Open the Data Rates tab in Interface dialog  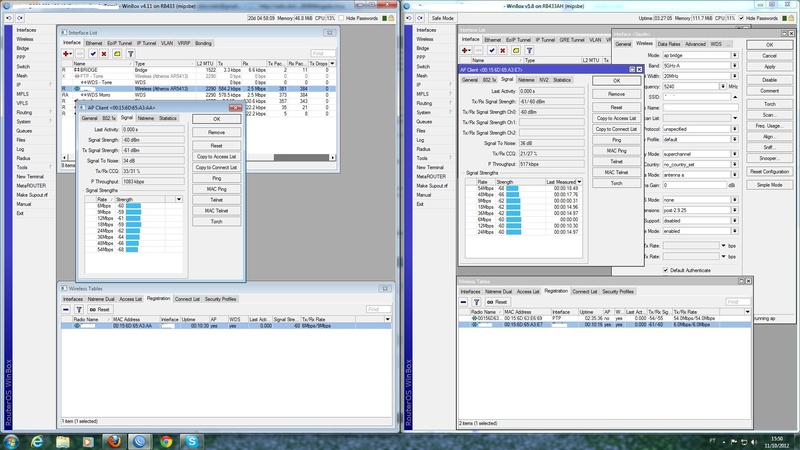(x=668, y=44)
